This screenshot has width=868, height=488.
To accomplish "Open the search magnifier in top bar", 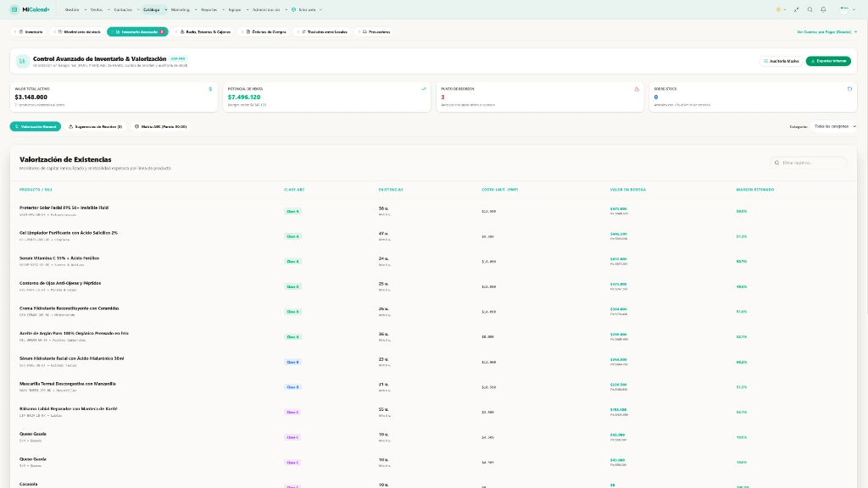I will coord(810,9).
